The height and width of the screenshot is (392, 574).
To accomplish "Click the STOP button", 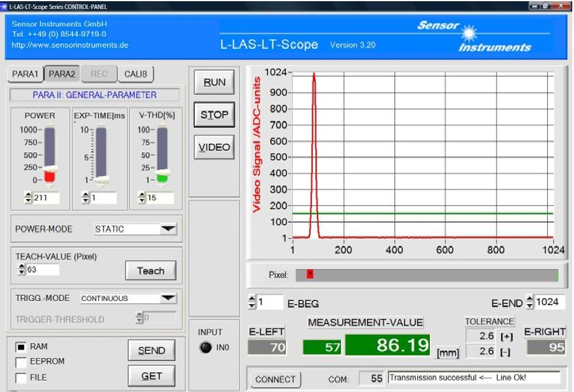I will tap(214, 115).
